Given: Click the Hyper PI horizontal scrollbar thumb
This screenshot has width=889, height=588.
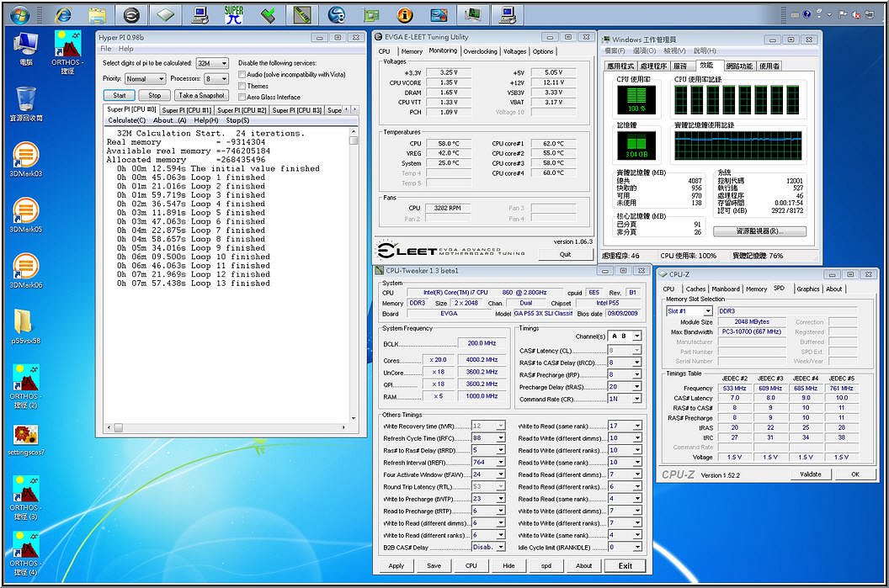Looking at the screenshot, I should pos(119,427).
